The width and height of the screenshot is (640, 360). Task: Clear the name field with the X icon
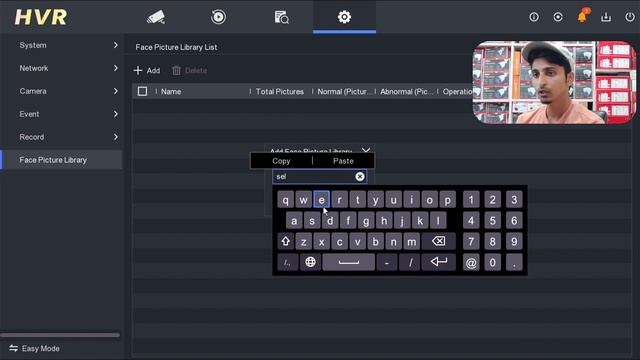click(360, 176)
